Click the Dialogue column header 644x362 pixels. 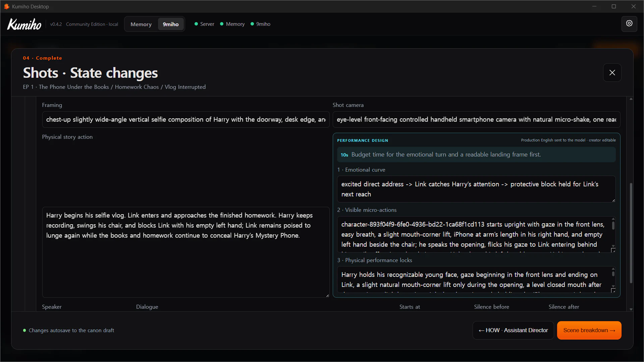[147, 307]
